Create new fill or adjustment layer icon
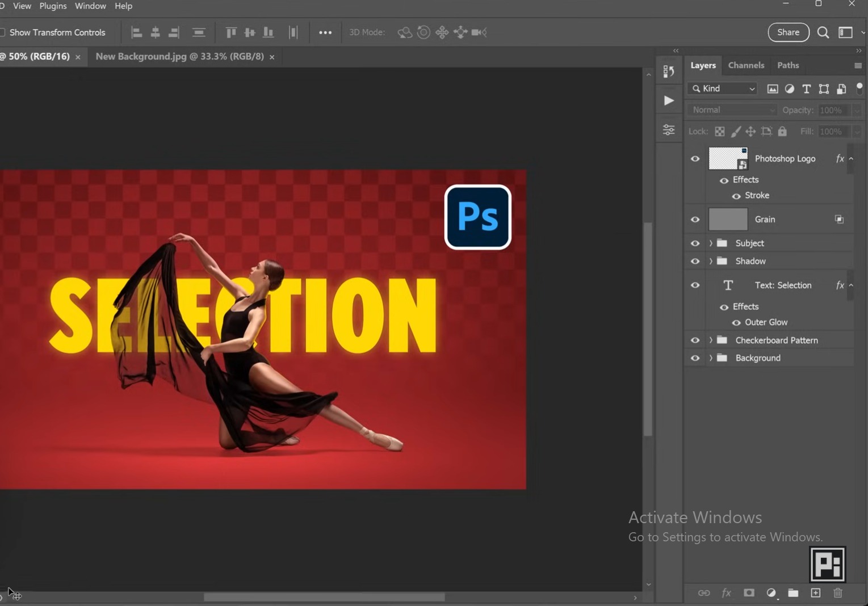Viewport: 868px width, 606px height. [x=771, y=593]
